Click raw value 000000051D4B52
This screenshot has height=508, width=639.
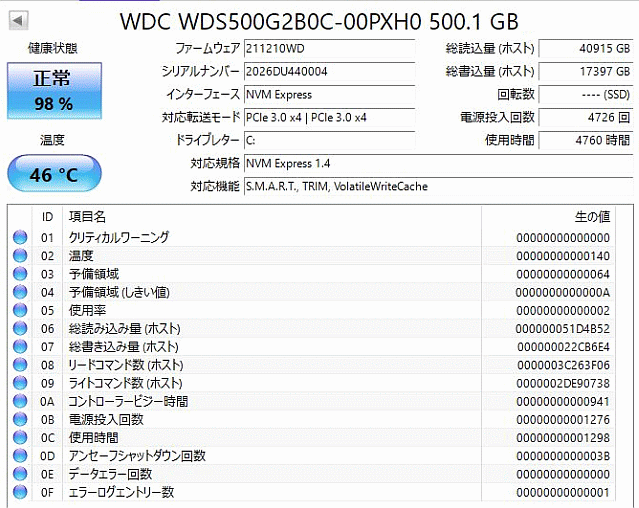[563, 329]
